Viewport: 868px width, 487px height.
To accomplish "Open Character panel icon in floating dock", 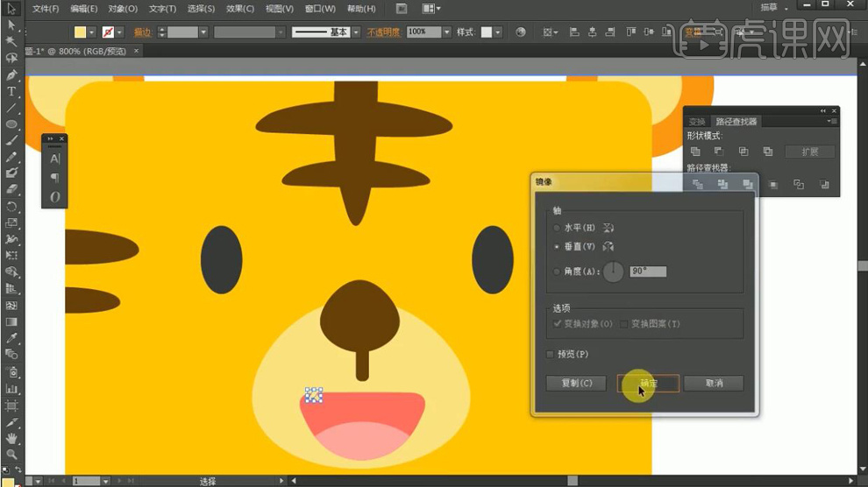I will (x=55, y=159).
